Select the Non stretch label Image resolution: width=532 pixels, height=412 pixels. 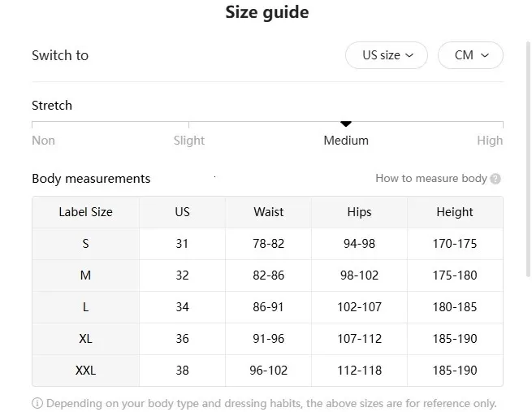click(44, 141)
